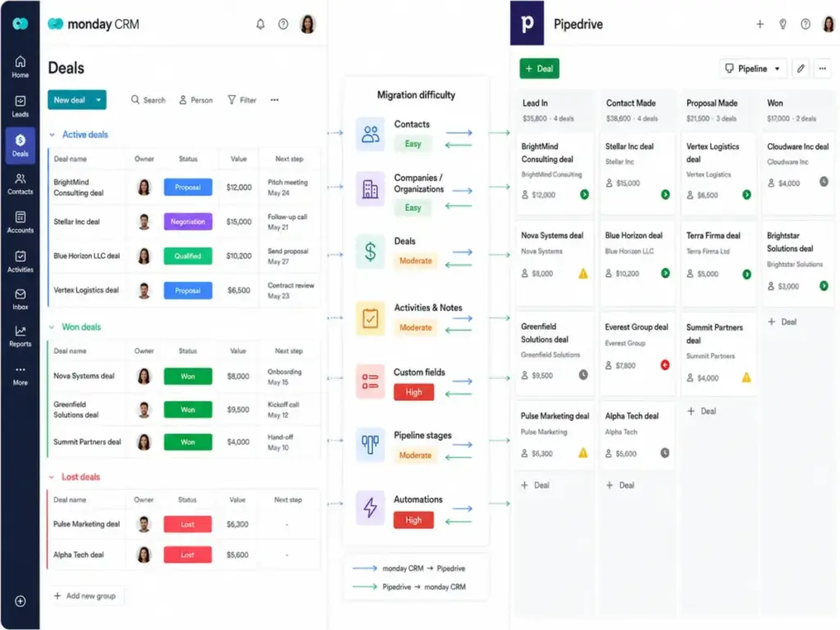Open Pipedrive user avatar
Viewport: 840px width, 630px height.
coord(829,24)
